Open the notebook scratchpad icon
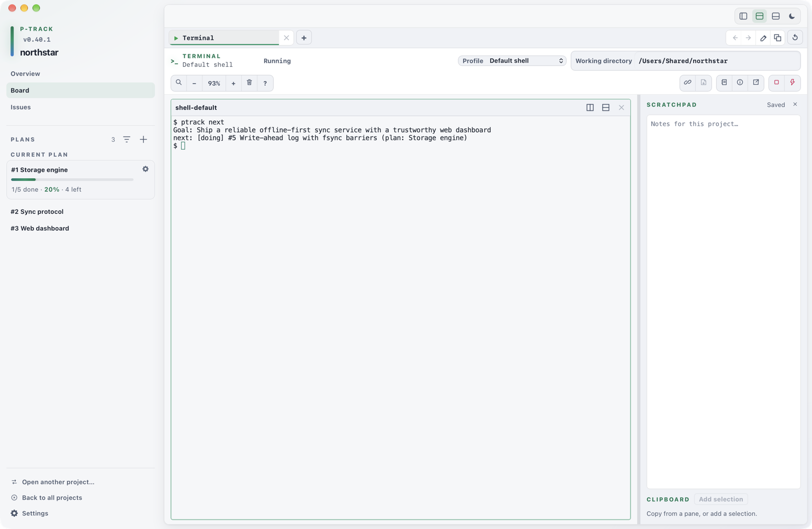Screen dimensions: 812x529 (724, 83)
